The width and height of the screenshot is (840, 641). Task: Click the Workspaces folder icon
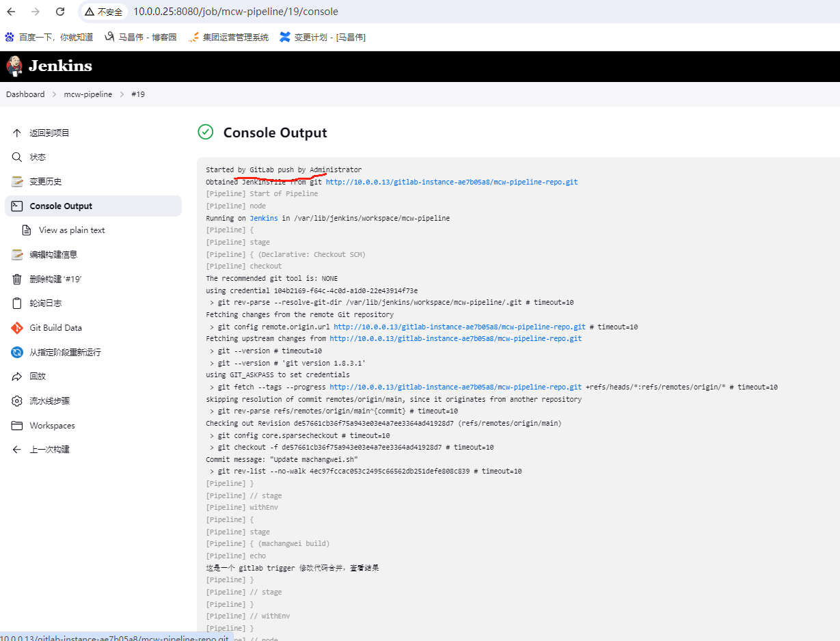(x=17, y=425)
